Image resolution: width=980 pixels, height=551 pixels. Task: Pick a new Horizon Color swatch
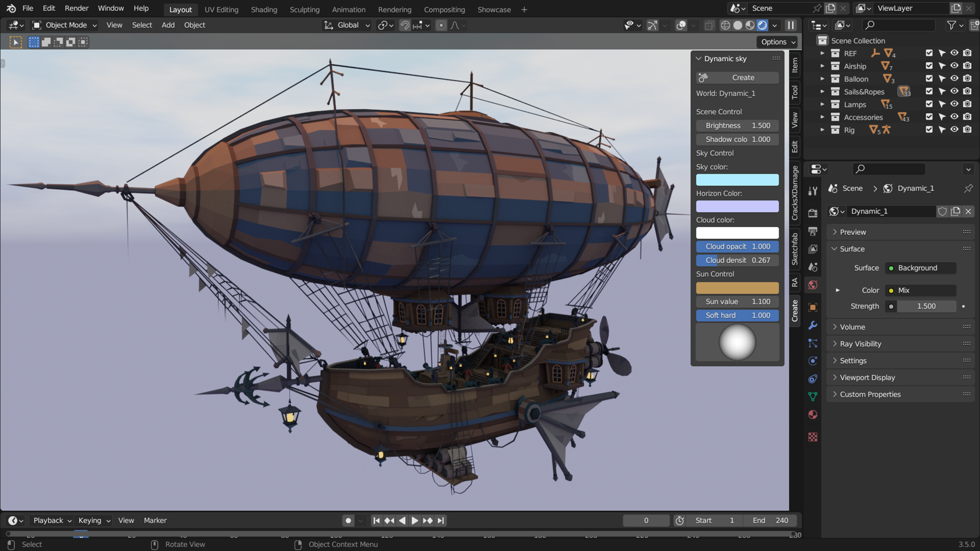737,206
